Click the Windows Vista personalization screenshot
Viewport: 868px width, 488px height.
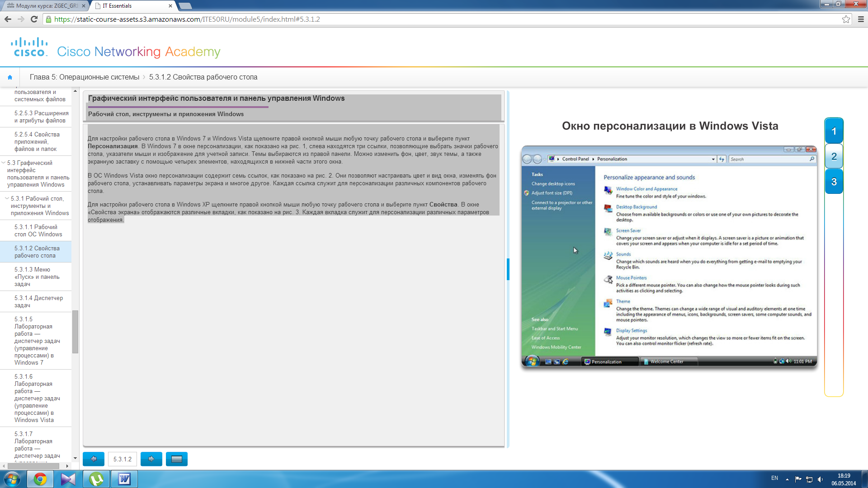pos(669,257)
